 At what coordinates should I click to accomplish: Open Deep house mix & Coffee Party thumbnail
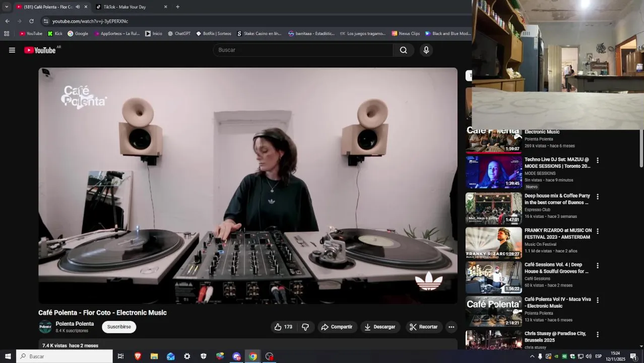(x=494, y=208)
